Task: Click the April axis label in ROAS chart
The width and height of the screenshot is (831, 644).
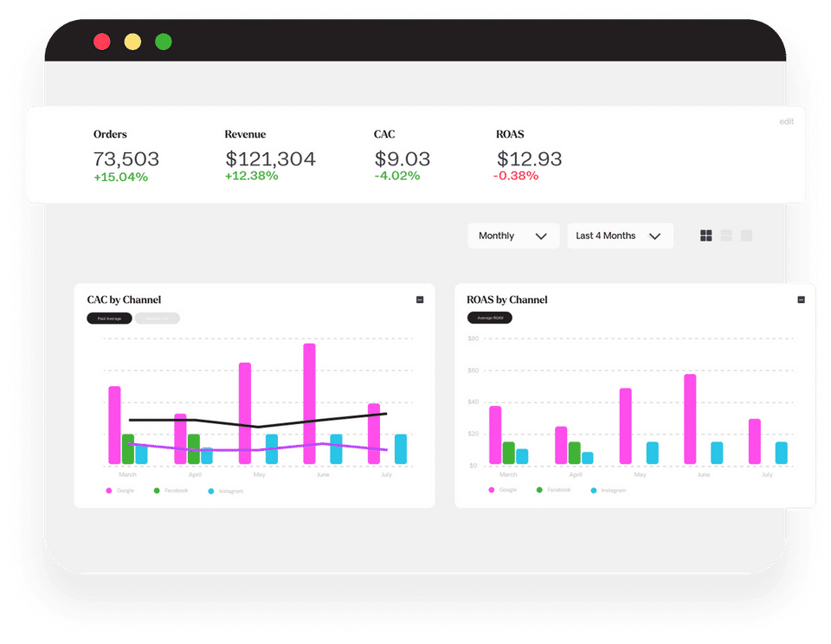Action: tap(576, 474)
